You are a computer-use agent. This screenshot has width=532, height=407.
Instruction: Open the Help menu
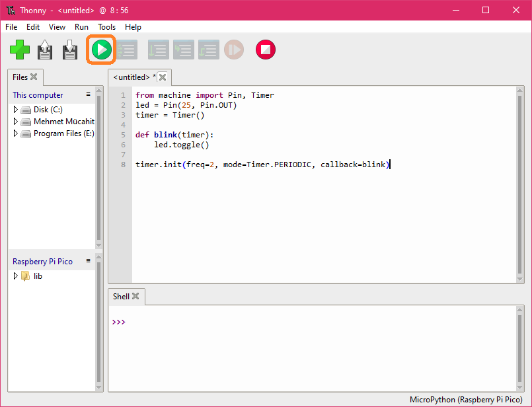pyautogui.click(x=133, y=27)
